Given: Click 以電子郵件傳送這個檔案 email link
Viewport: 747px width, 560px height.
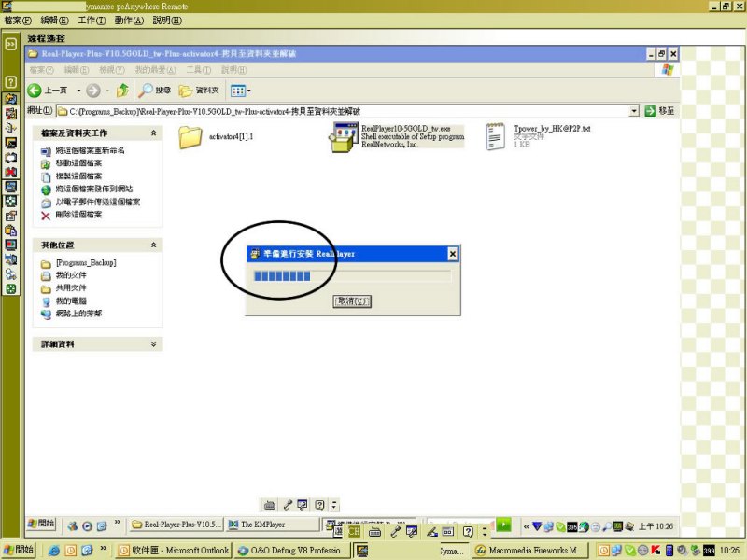Looking at the screenshot, I should 98,202.
